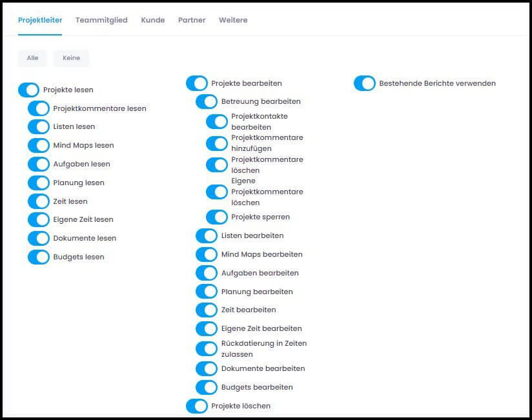
Task: Toggle Projekte lesen switch
Action: click(x=28, y=90)
